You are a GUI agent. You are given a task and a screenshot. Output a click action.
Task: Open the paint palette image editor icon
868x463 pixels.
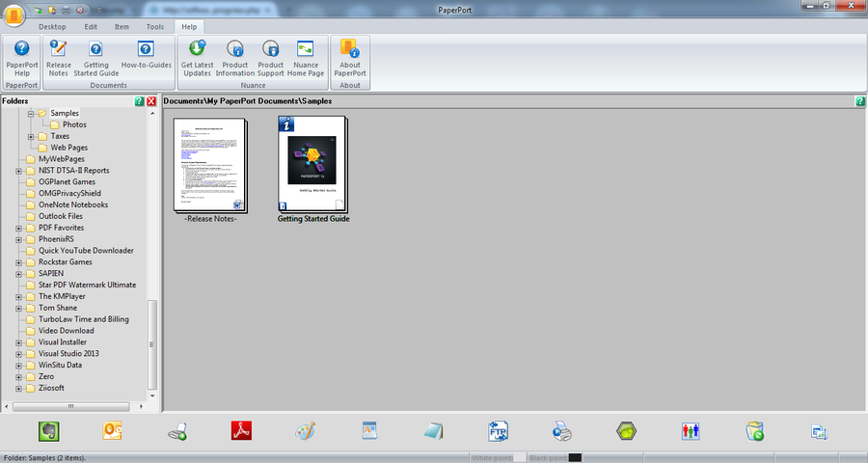(305, 431)
